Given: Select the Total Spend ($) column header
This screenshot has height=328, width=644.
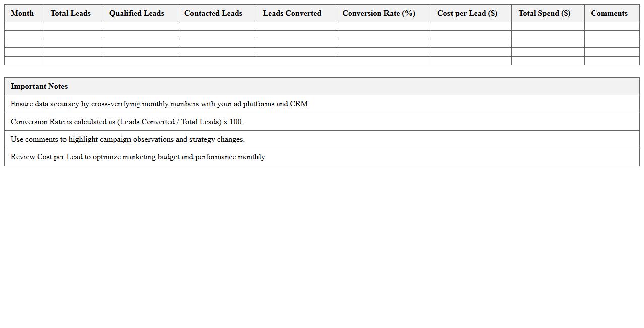Looking at the screenshot, I should click(544, 13).
